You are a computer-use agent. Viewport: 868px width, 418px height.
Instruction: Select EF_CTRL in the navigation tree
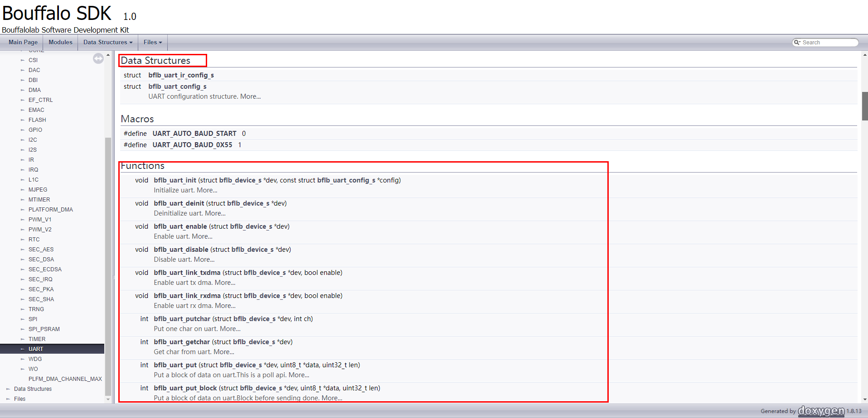tap(40, 100)
